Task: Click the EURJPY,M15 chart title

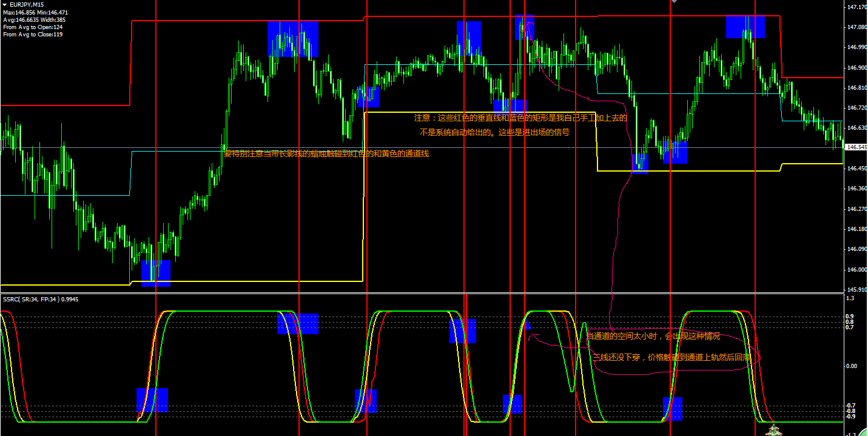Action: pos(27,5)
